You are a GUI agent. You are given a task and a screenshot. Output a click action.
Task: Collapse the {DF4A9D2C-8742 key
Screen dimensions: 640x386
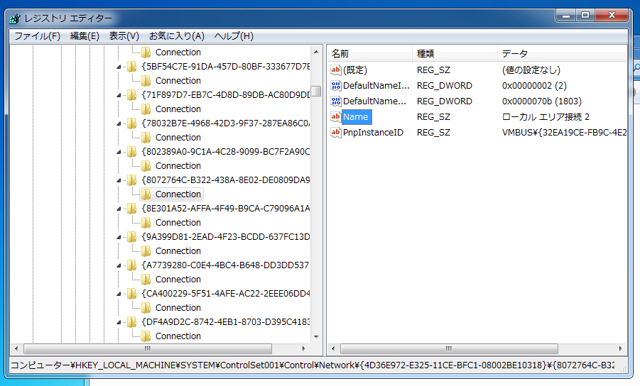click(x=119, y=322)
